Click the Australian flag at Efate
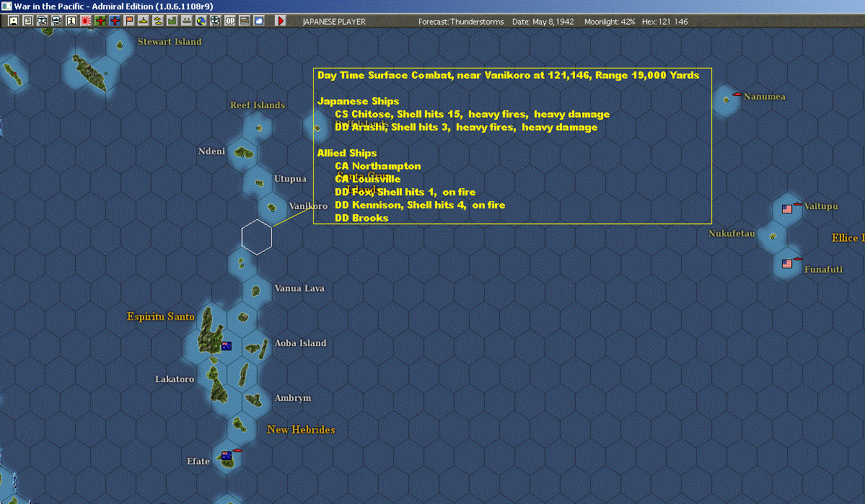The width and height of the screenshot is (865, 504). tap(227, 456)
